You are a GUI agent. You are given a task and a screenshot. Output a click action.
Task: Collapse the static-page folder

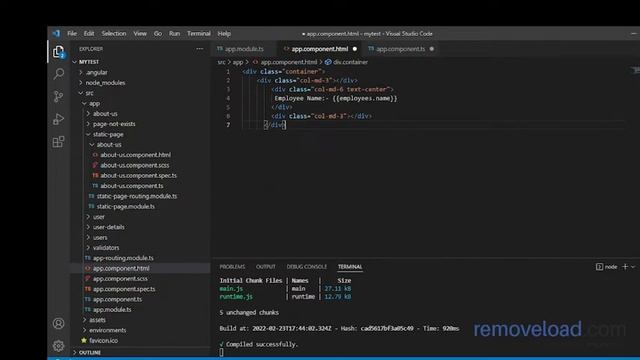(141, 134)
